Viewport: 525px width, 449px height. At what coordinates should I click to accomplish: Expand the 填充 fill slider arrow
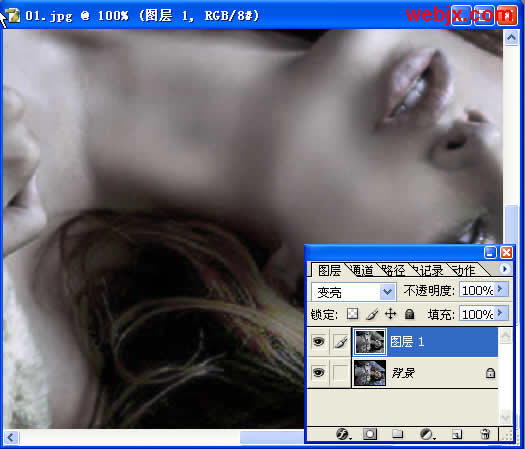[500, 313]
